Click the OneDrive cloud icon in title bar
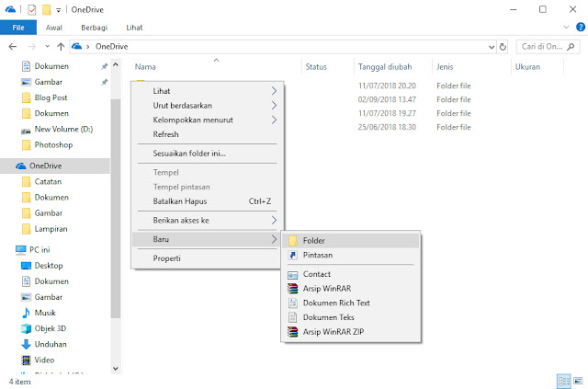Screen dimensions: 588x389 10,9
